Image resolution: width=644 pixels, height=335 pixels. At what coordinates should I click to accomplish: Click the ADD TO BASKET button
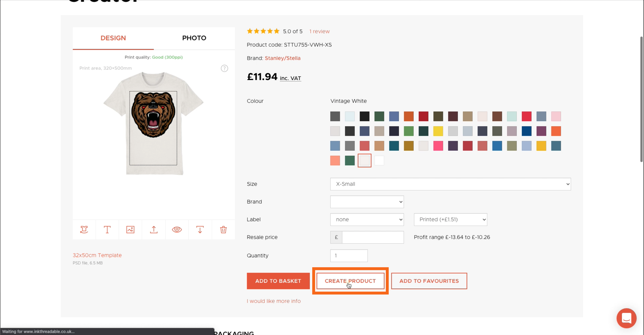coord(278,281)
